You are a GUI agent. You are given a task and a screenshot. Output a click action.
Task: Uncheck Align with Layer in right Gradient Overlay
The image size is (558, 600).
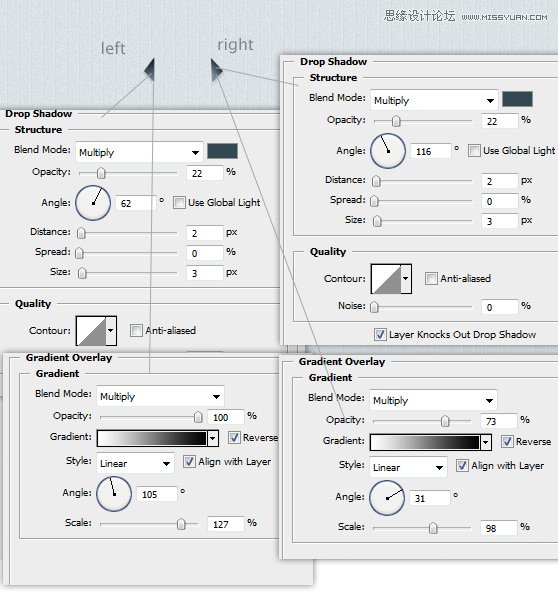tap(462, 465)
